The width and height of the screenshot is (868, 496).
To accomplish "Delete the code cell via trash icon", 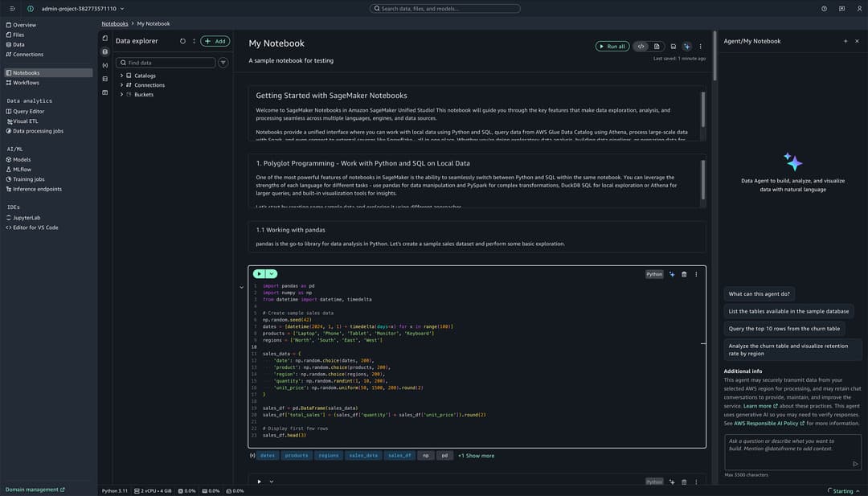I will pyautogui.click(x=683, y=273).
